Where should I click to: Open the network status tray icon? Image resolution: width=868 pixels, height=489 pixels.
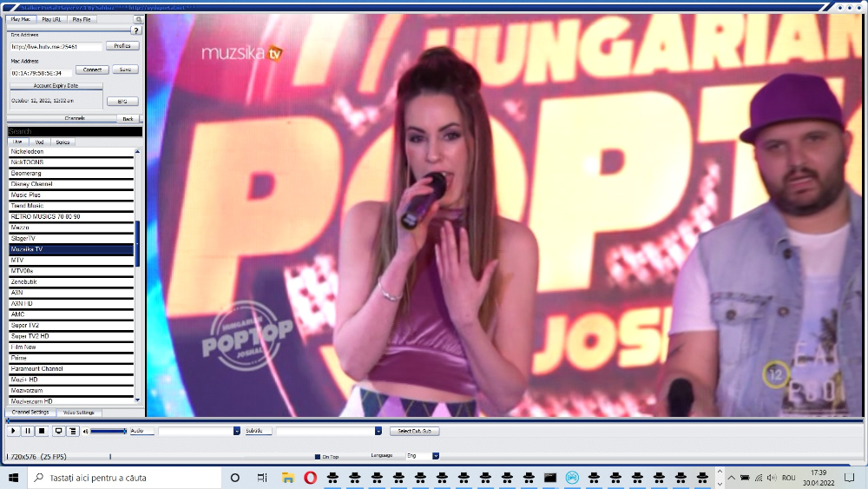759,478
